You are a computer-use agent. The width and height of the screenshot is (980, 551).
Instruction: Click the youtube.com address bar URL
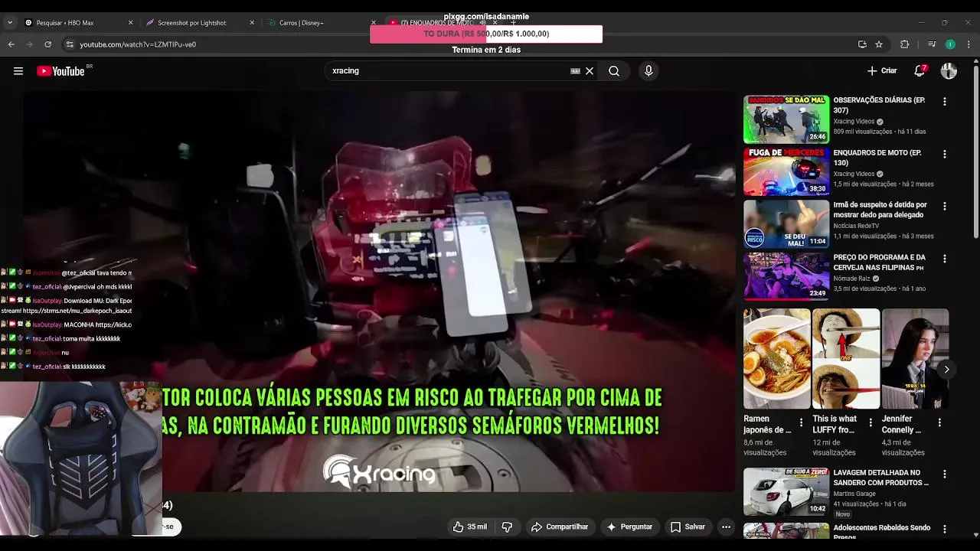coord(138,44)
